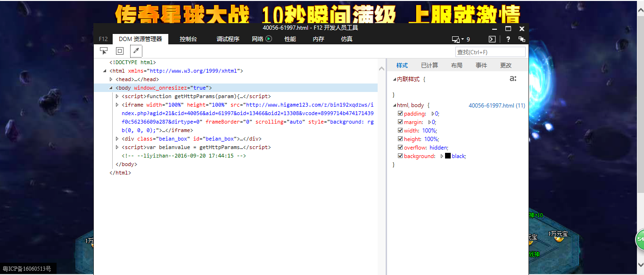This screenshot has height=275, width=644.
Task: Select the color eyedropper tool
Action: coord(136,50)
